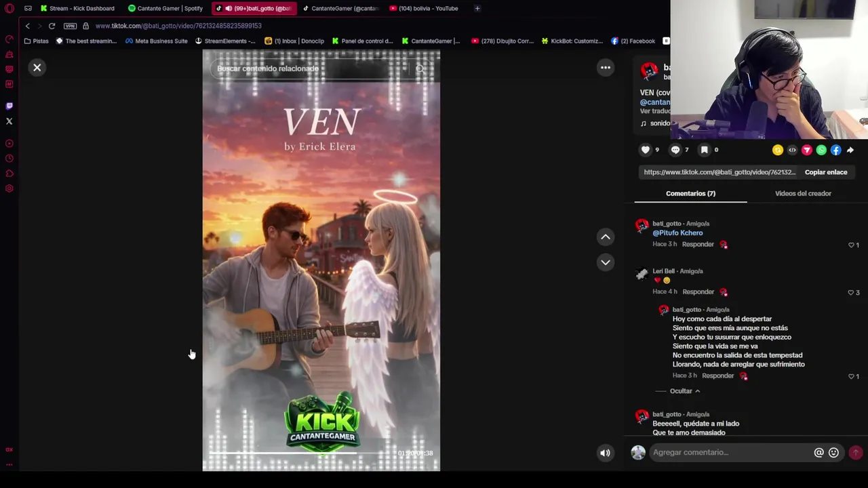
Task: Share the video to WhatsApp
Action: 821,150
